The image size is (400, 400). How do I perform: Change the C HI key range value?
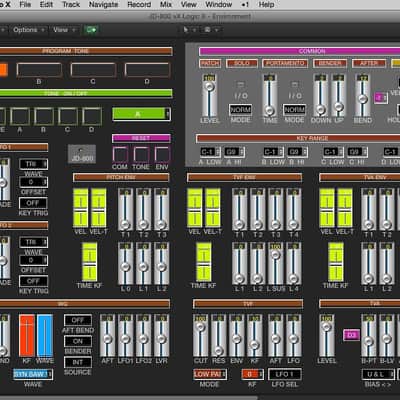pos(357,152)
